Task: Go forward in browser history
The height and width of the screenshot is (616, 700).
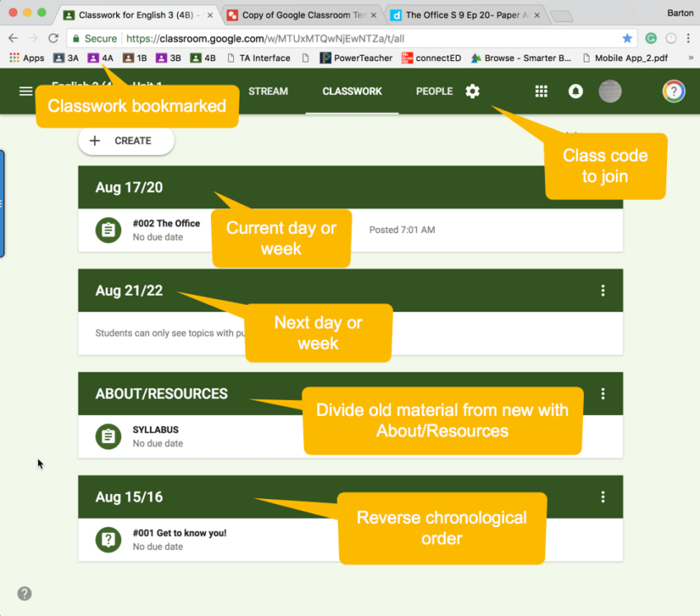Action: [33, 39]
